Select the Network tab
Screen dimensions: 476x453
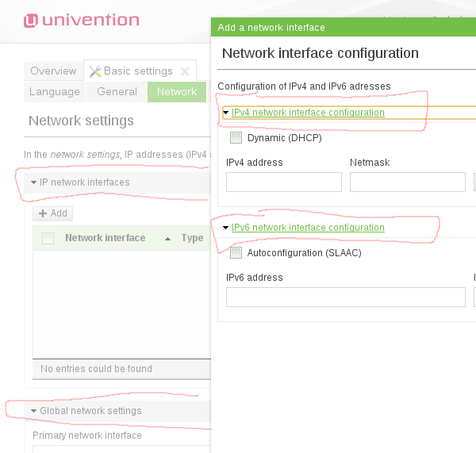(176, 92)
